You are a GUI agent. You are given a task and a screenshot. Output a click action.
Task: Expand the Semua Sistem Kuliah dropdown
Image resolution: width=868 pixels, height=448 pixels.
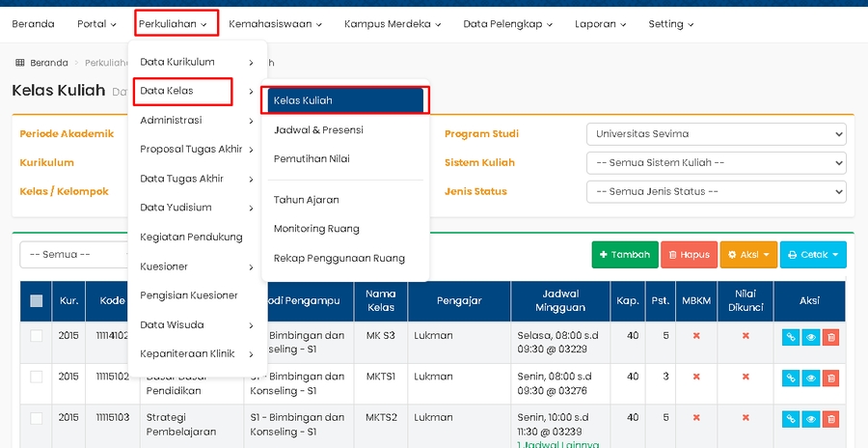point(716,163)
